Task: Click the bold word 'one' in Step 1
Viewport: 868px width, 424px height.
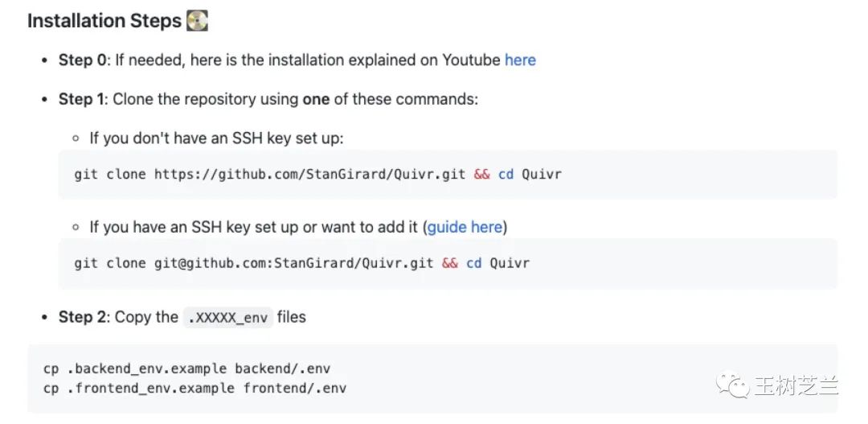Action: click(316, 99)
